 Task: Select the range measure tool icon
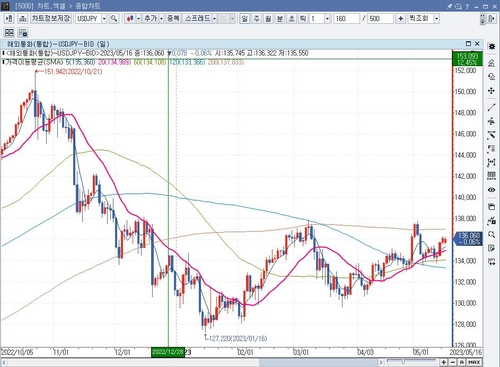click(x=491, y=162)
